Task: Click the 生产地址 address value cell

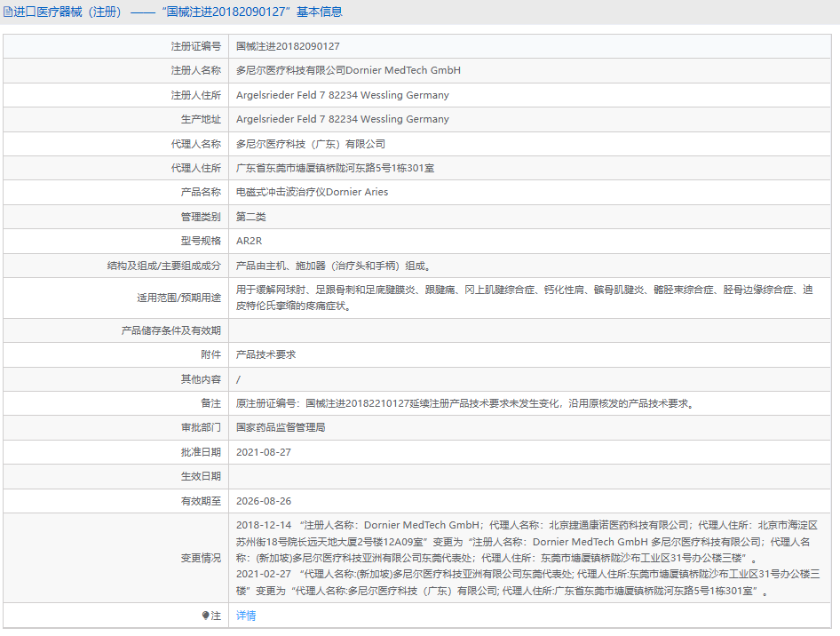Action: [342, 119]
